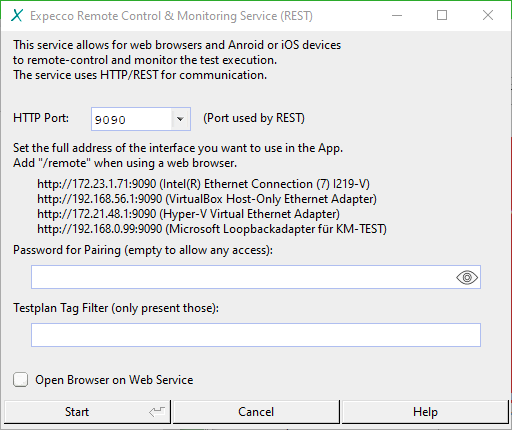Start the remote control service

click(x=87, y=412)
